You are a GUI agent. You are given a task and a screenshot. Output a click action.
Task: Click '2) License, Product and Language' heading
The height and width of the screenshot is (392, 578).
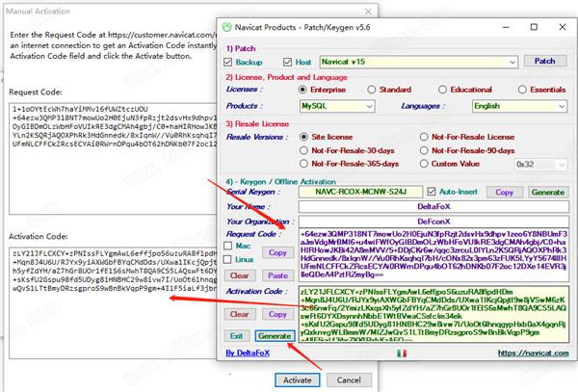[287, 77]
